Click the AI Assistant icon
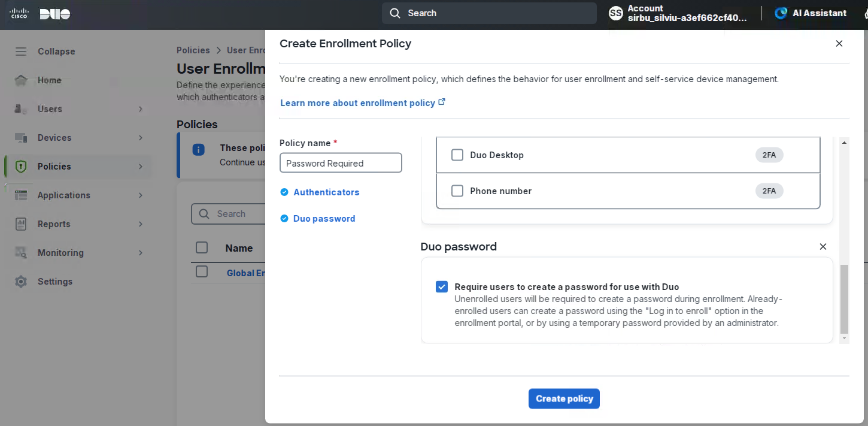Image resolution: width=868 pixels, height=426 pixels. click(x=781, y=13)
